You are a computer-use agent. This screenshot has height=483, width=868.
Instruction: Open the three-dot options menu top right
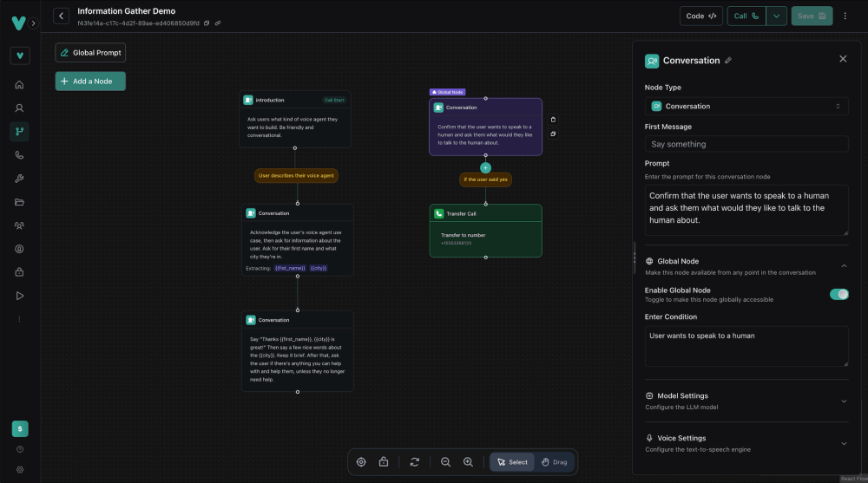[845, 16]
